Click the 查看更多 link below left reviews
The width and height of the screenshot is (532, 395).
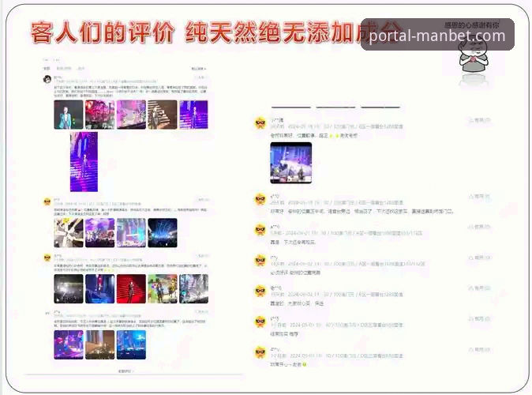(x=126, y=371)
